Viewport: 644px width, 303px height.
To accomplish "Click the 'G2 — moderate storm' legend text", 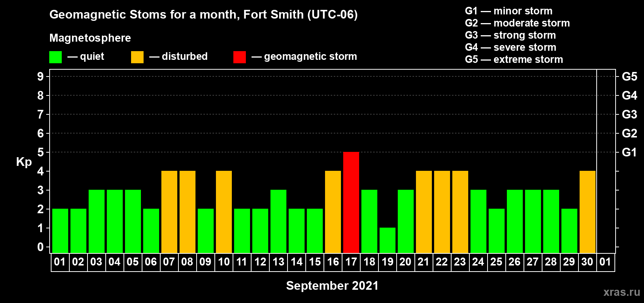I will point(517,23).
